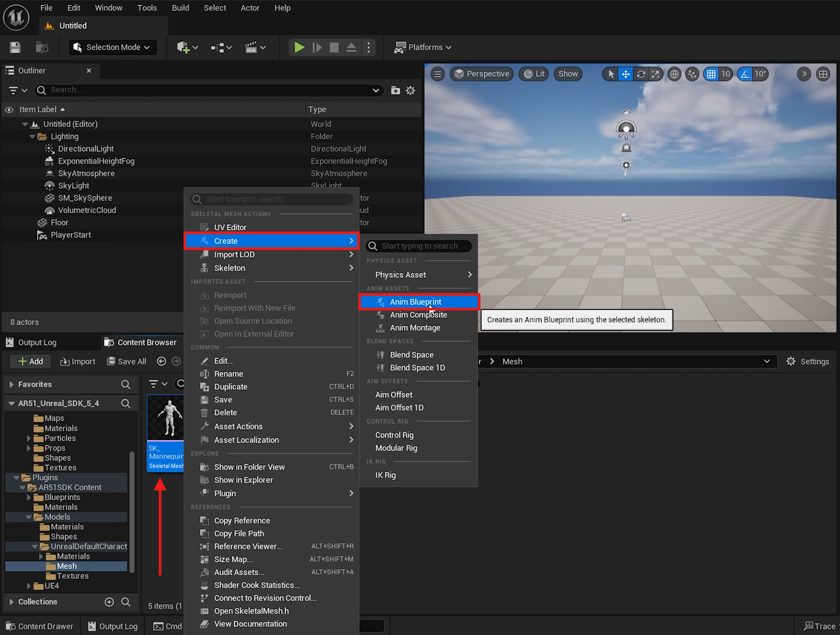This screenshot has height=635, width=840.
Task: Click the Surface Snapping icon
Action: pos(693,73)
